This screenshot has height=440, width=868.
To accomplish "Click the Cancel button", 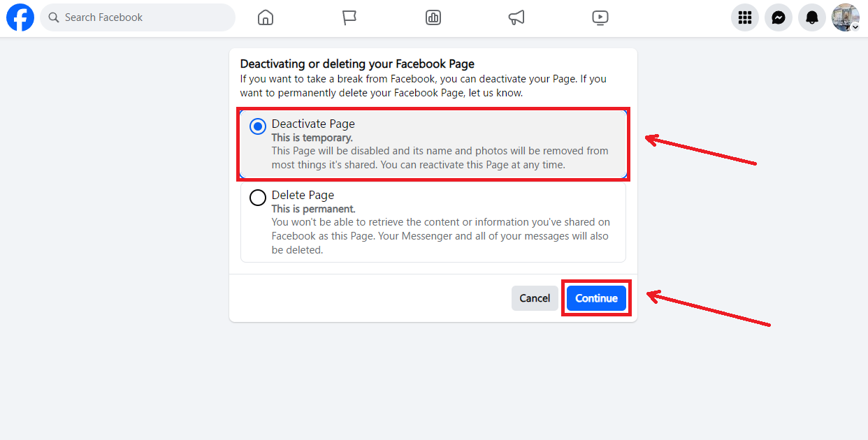I will point(535,298).
